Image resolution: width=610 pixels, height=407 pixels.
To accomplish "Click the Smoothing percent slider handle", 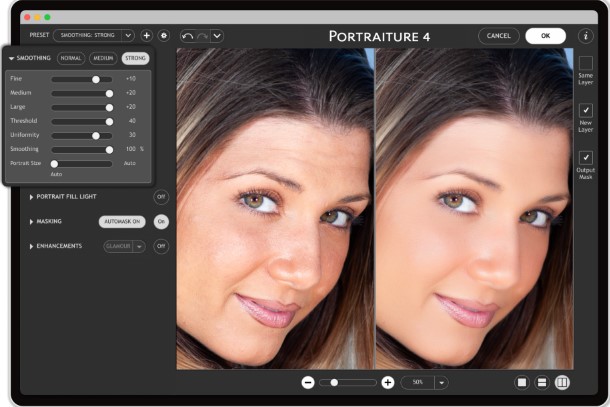I will click(x=109, y=150).
